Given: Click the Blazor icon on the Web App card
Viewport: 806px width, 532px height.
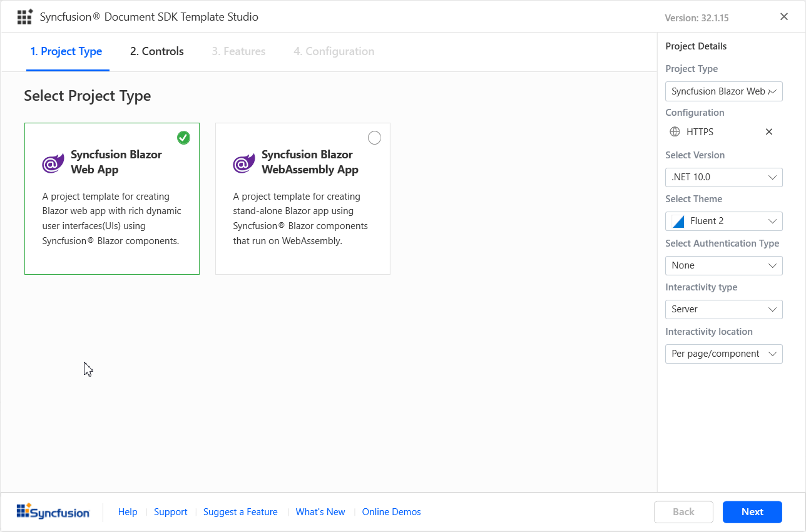Looking at the screenshot, I should tap(53, 162).
